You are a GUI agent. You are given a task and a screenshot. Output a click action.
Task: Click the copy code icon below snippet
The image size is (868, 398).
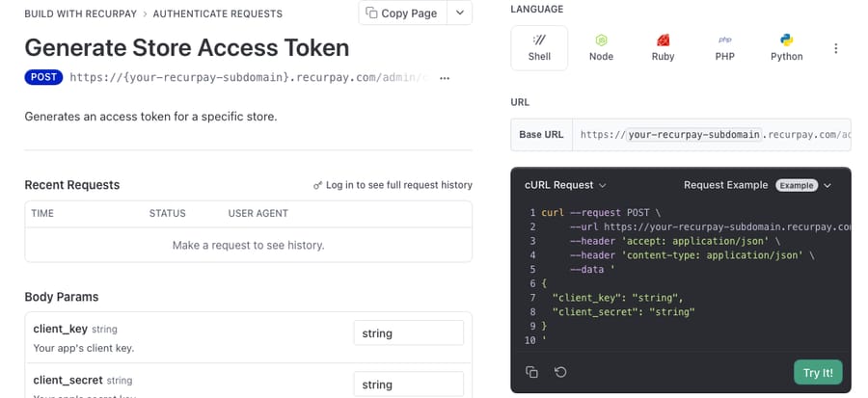tap(531, 372)
